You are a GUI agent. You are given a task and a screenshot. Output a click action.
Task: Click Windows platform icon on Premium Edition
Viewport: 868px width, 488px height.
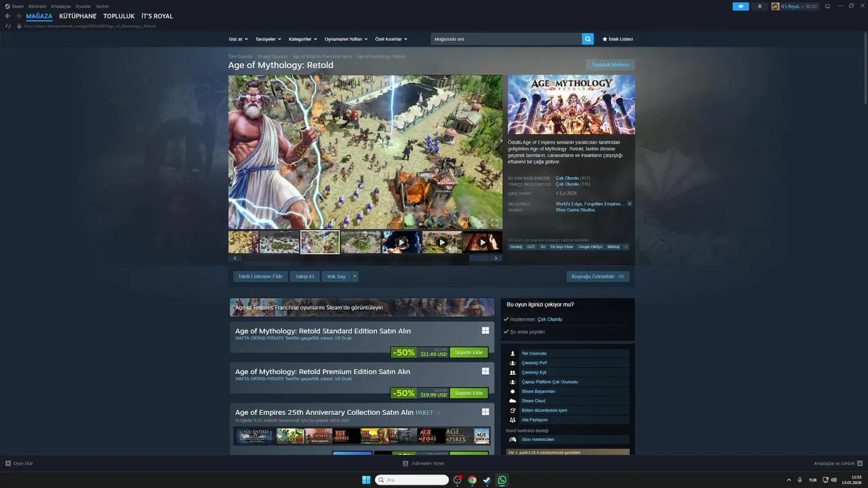pyautogui.click(x=486, y=371)
